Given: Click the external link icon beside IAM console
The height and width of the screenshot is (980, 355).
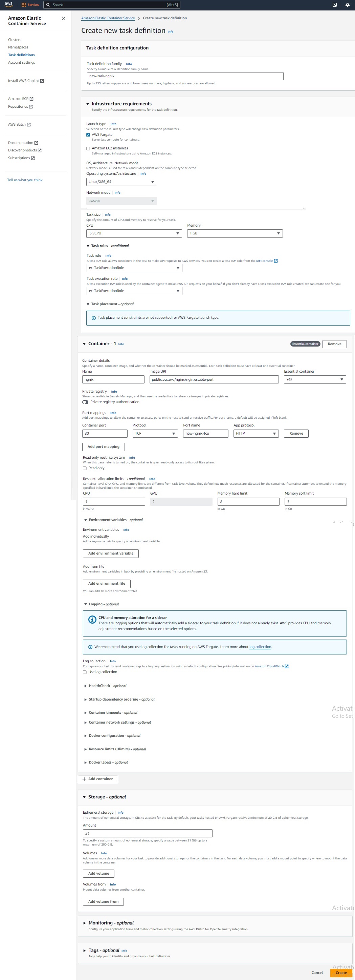Looking at the screenshot, I should tap(276, 261).
